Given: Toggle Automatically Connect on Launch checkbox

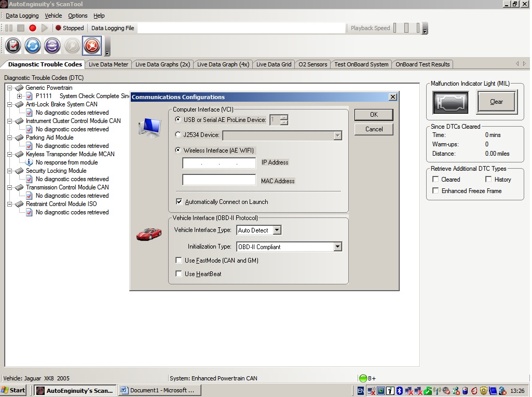Looking at the screenshot, I should pos(179,201).
